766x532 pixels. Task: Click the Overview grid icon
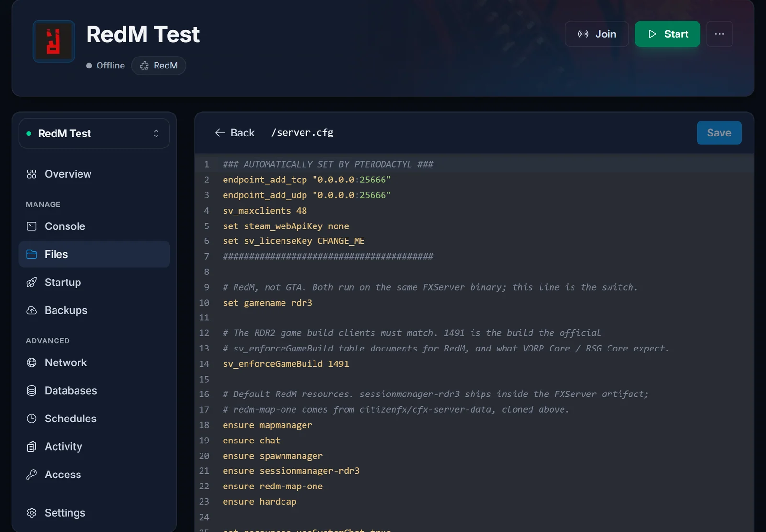[x=32, y=174]
